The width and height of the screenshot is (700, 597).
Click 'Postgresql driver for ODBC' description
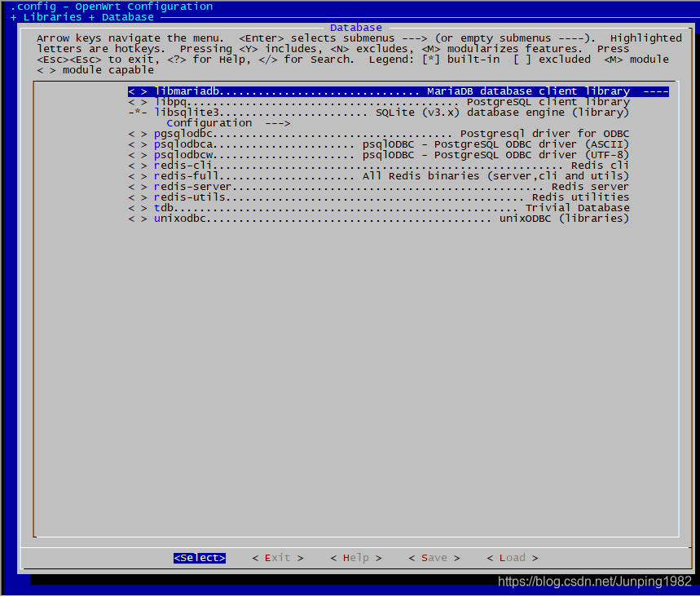pyautogui.click(x=544, y=134)
